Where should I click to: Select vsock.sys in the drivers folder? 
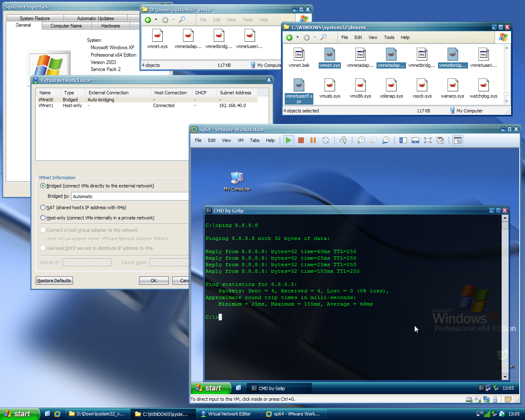[422, 89]
